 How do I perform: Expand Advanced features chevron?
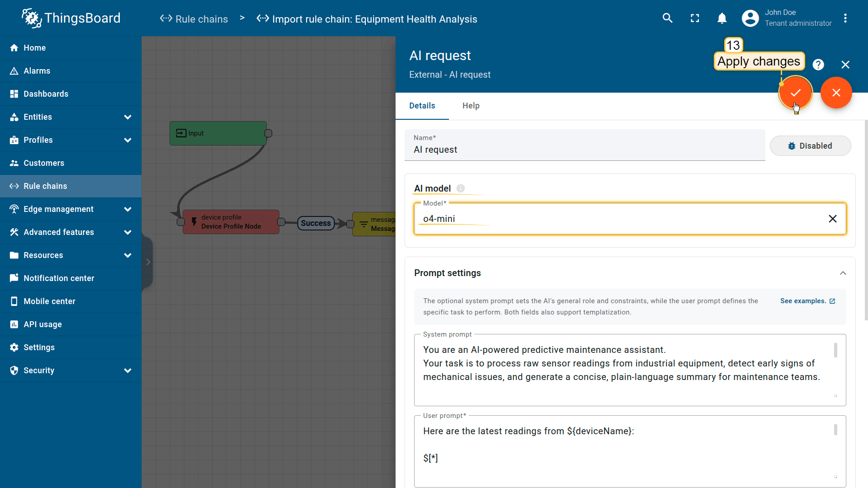coord(127,232)
